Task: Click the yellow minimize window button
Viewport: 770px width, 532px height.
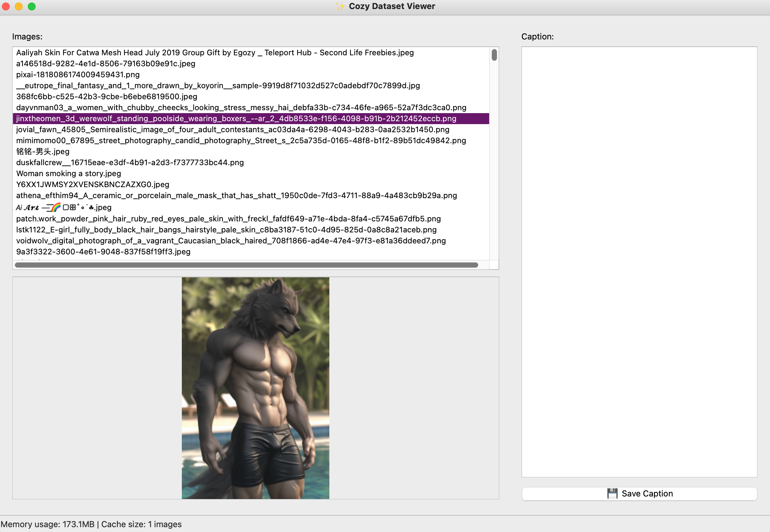Action: click(x=19, y=6)
